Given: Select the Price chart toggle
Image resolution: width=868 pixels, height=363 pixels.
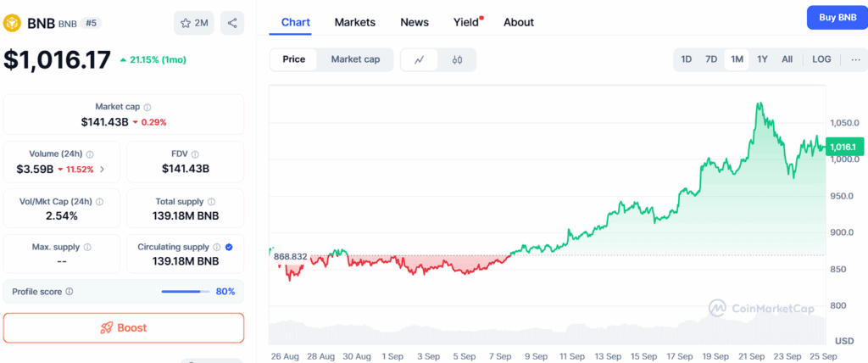Looking at the screenshot, I should point(294,59).
